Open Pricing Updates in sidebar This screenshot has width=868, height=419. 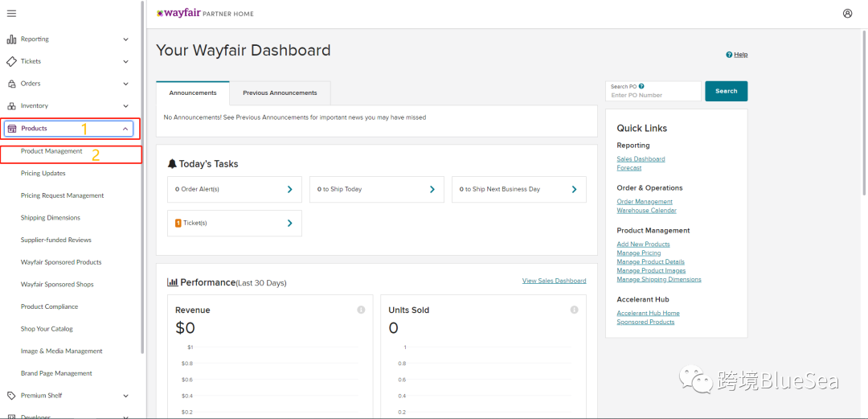[x=43, y=174]
